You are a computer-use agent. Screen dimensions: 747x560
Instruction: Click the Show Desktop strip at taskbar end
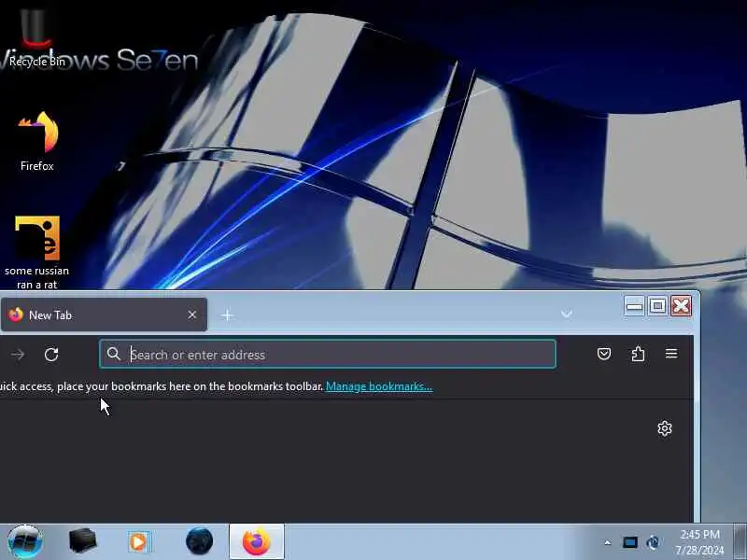740,542
